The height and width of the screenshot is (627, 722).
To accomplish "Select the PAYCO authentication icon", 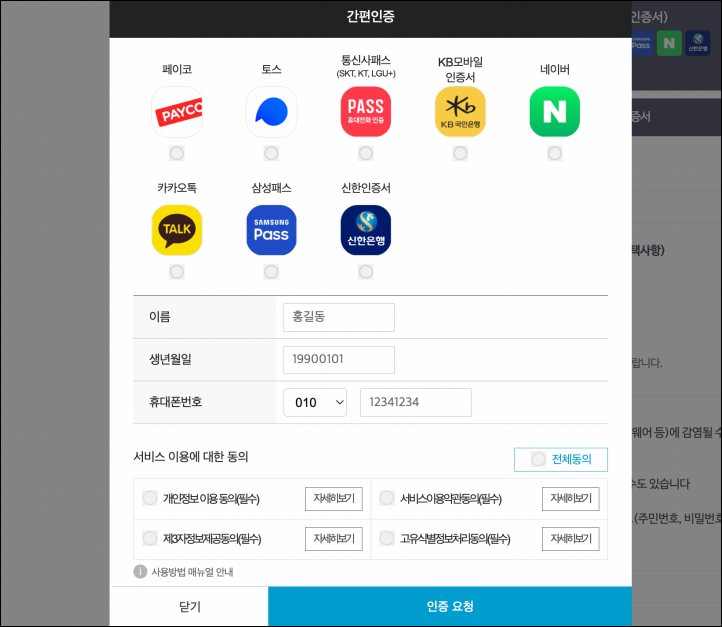I will [x=177, y=112].
